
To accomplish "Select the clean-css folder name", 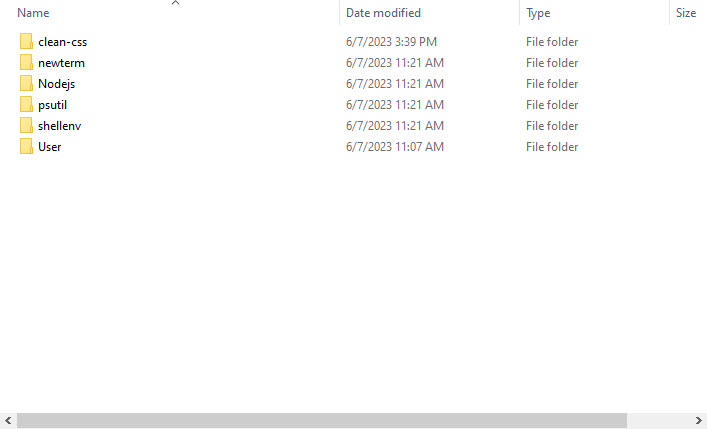I will pyautogui.click(x=63, y=42).
